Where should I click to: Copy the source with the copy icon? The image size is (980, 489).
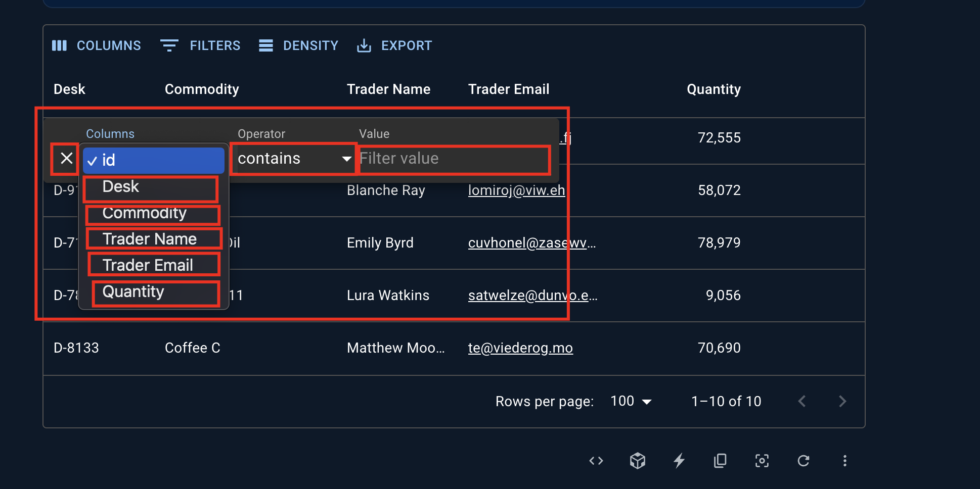[x=720, y=461]
